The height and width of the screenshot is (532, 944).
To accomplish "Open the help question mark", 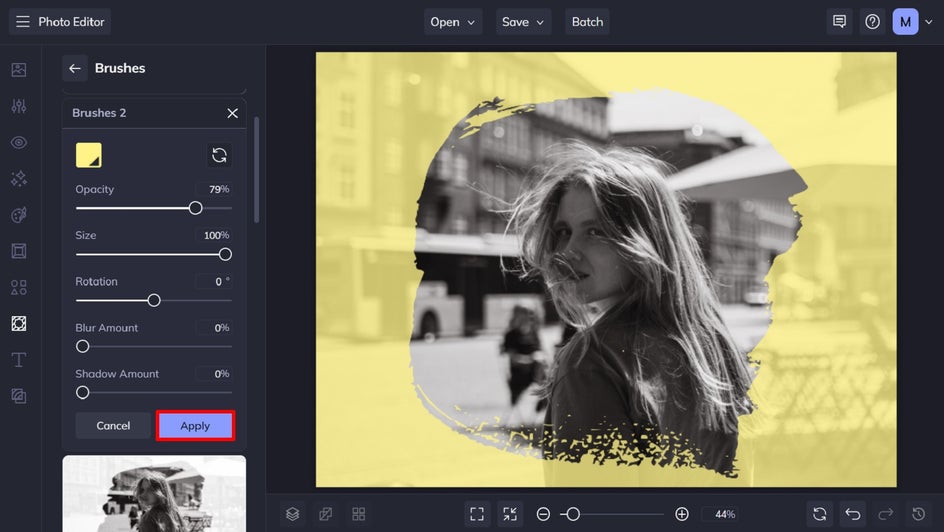I will (x=872, y=22).
